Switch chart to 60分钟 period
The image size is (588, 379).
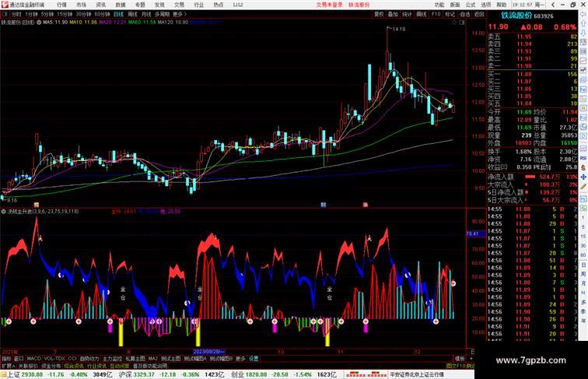click(x=102, y=14)
